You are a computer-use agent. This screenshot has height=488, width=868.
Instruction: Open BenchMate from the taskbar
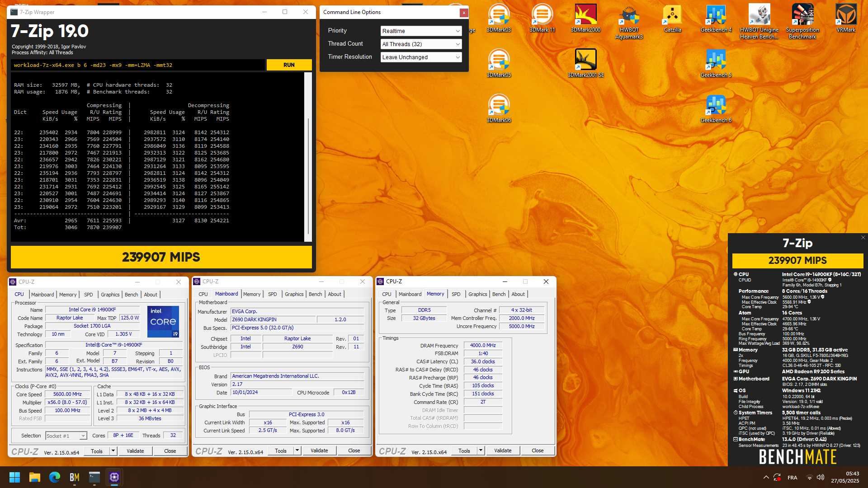click(75, 477)
